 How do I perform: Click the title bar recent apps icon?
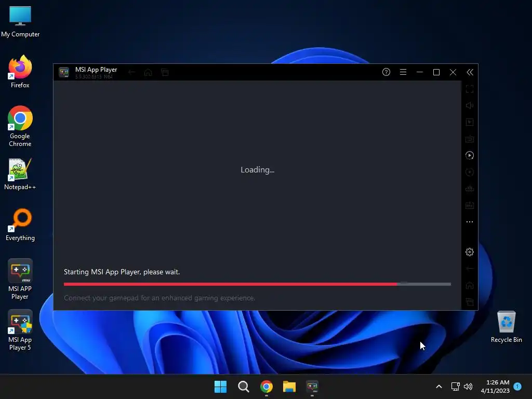pos(165,72)
